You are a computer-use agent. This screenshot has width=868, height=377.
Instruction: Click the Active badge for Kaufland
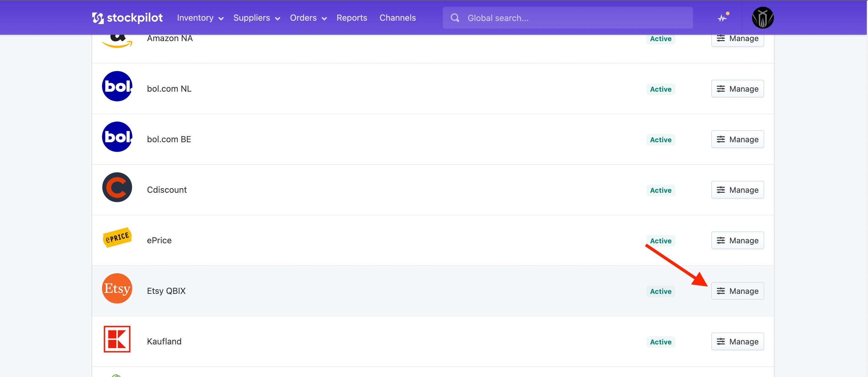click(x=660, y=342)
